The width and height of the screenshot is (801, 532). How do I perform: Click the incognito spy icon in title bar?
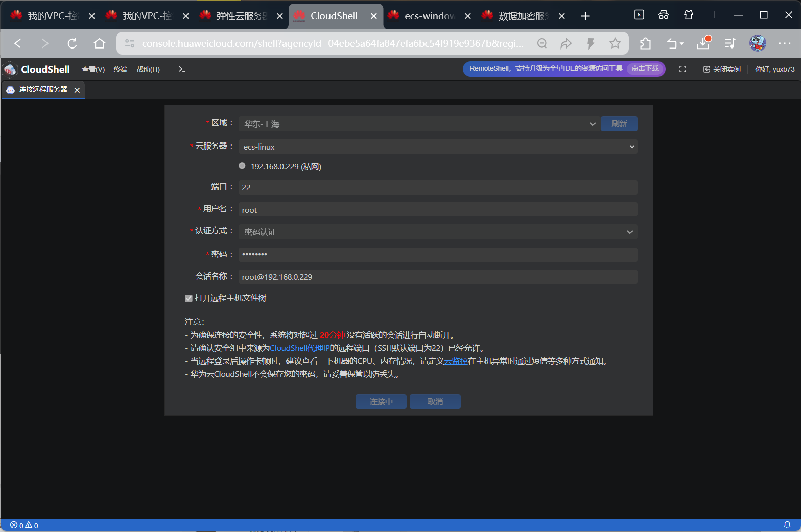[x=664, y=15]
